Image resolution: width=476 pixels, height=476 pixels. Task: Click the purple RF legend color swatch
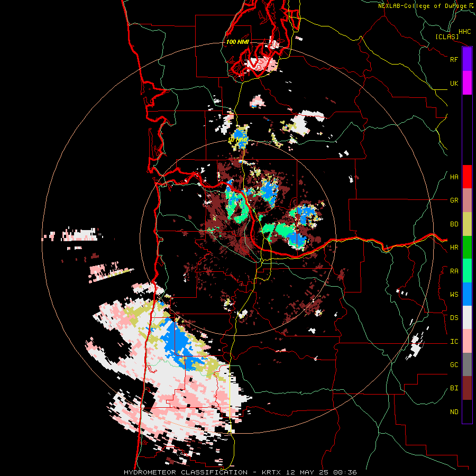coord(467,59)
